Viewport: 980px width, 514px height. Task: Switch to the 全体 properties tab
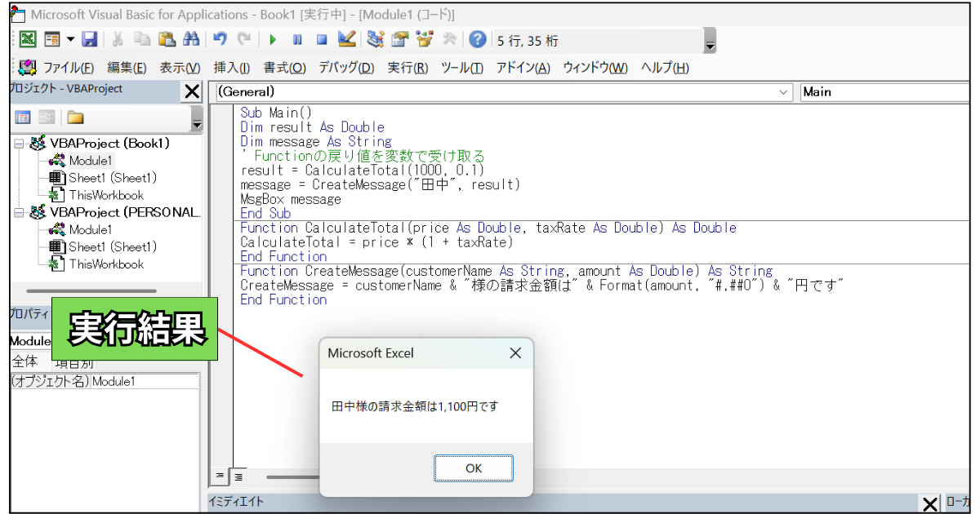pyautogui.click(x=24, y=361)
